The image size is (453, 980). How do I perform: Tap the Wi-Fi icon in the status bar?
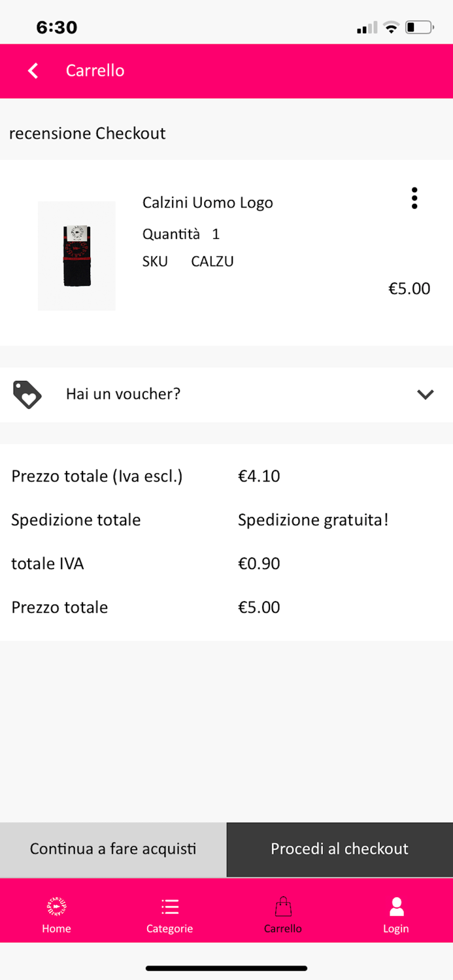[390, 27]
